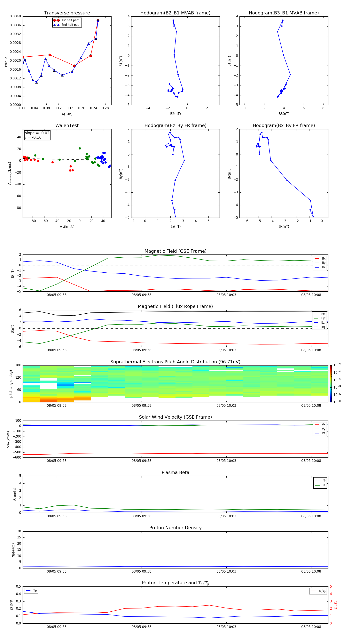Click '08/05 09:58' tick under Plasma Beta plot
Screen dimensions: 351x644
(x=141, y=516)
